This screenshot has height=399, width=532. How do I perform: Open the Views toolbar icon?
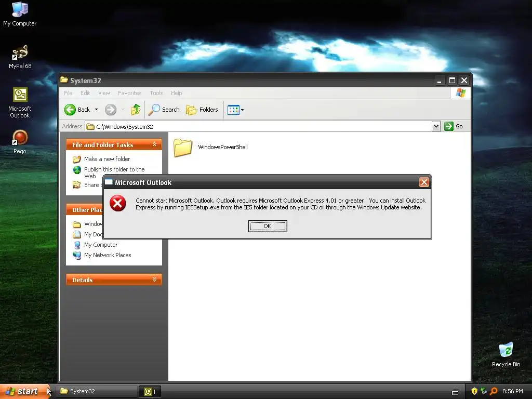coord(233,110)
